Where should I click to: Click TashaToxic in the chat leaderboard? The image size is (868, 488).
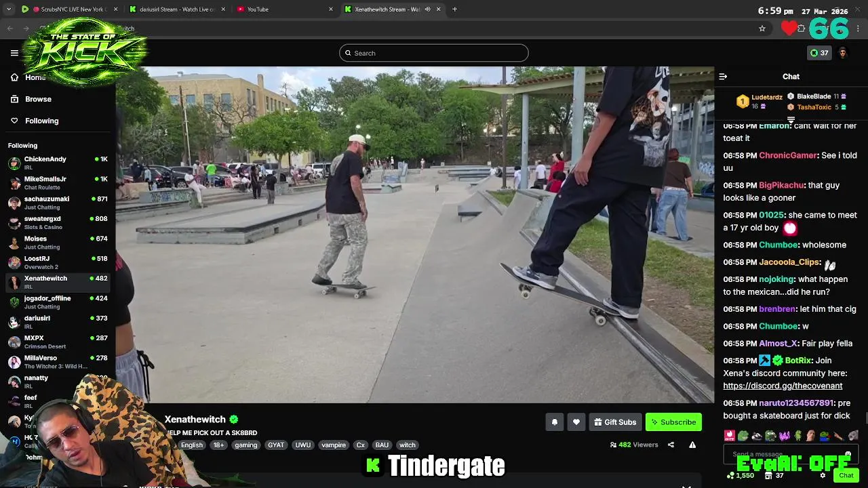814,107
